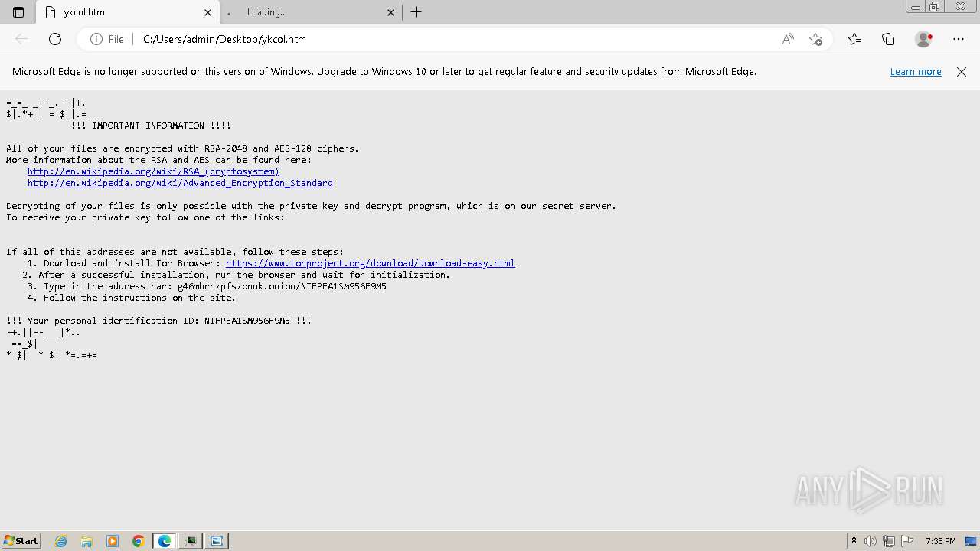Activate Read aloud icon
Viewport: 980px width, 551px height.
tap(788, 39)
